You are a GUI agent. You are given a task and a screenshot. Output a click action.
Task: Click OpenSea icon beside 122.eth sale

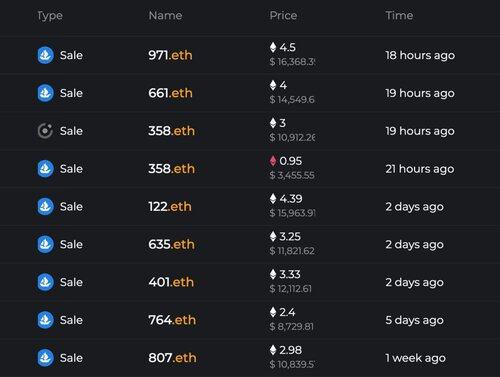point(45,206)
